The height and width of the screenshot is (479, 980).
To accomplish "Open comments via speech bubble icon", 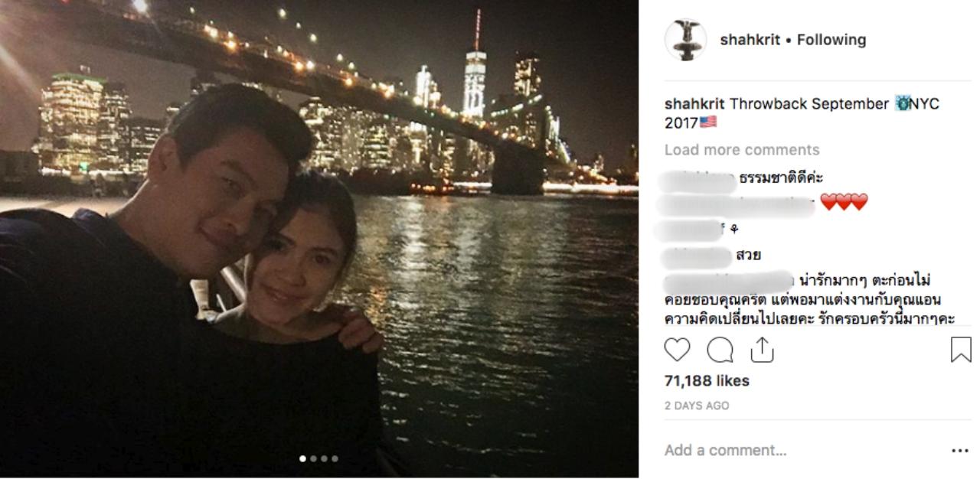I will tap(720, 350).
